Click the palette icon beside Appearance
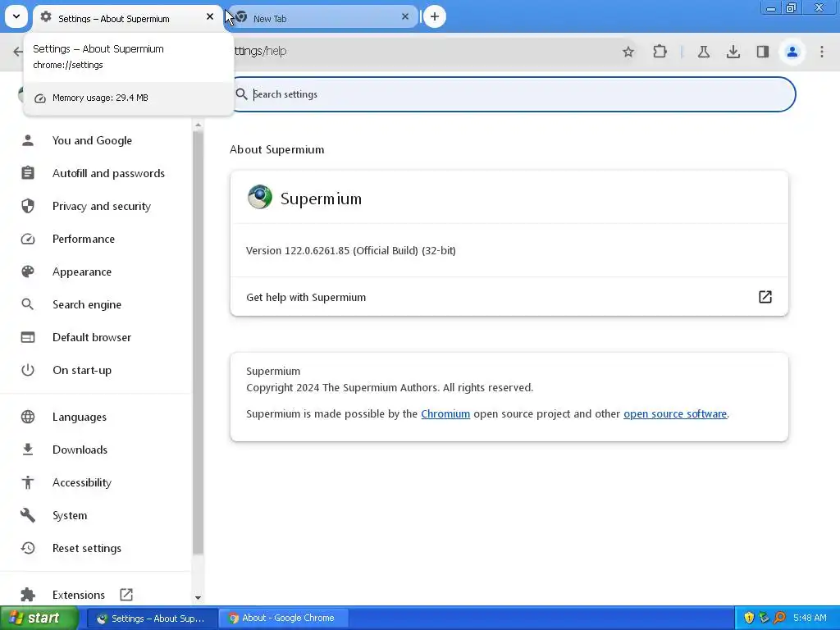 point(28,272)
